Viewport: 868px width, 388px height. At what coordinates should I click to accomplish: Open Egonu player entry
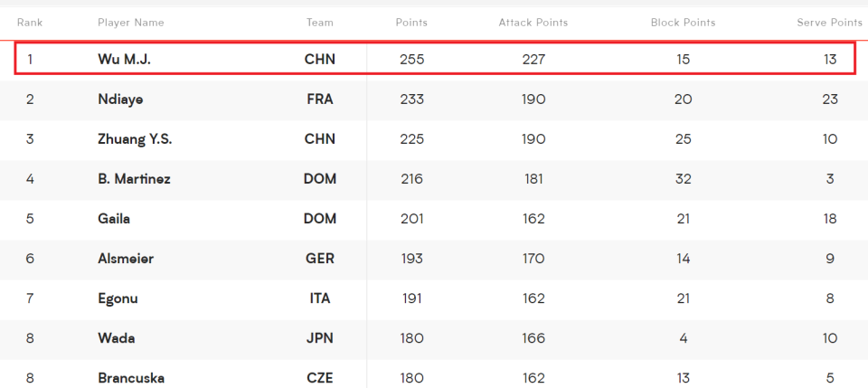tap(118, 298)
